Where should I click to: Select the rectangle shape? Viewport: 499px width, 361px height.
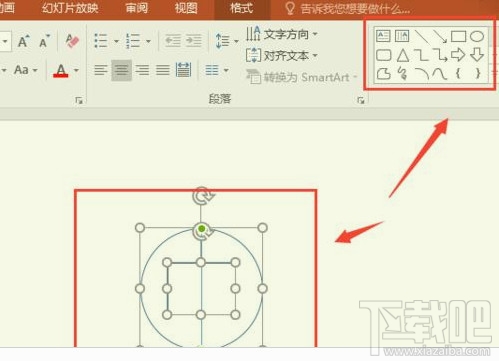pos(458,36)
